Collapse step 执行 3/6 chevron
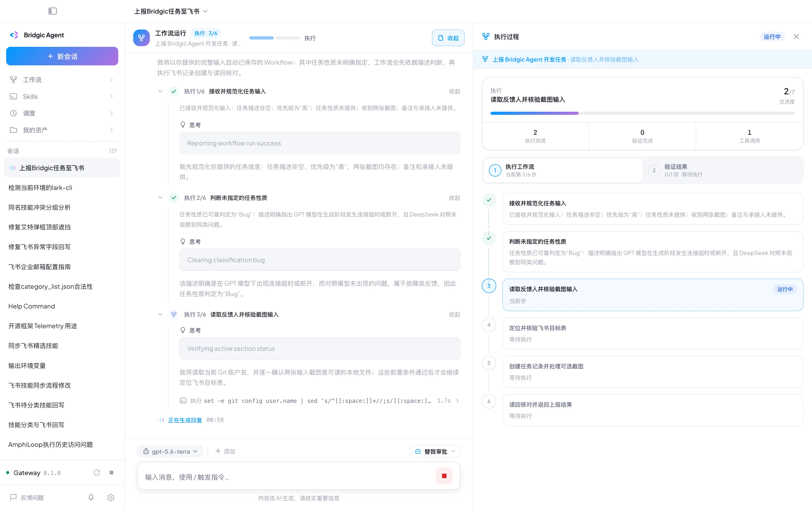Screen dimensions: 812x510 point(160,314)
